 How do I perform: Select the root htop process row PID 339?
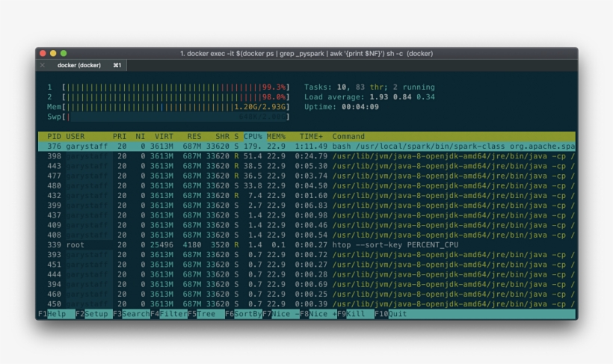(x=307, y=244)
